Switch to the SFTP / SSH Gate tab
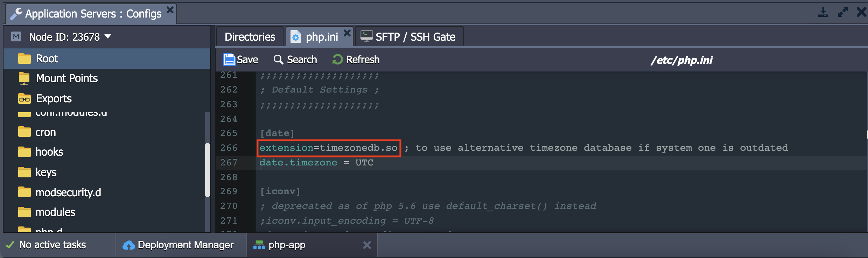 (x=409, y=37)
